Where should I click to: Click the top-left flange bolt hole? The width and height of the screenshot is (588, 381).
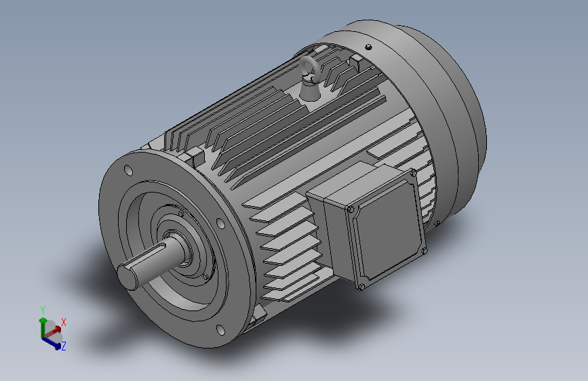click(128, 170)
